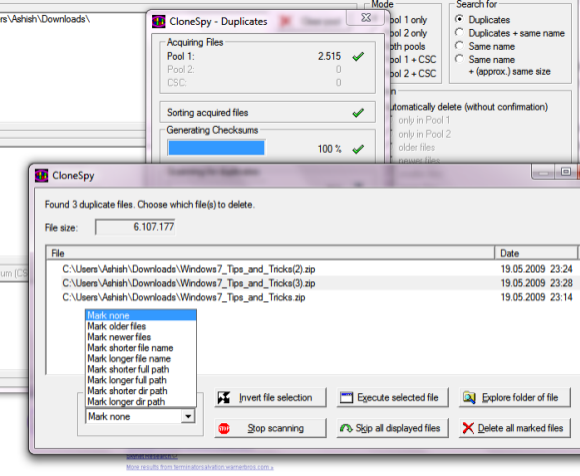Image resolution: width=580 pixels, height=476 pixels.
Task: Click the CloneSpy app icon in the results window title bar
Action: [x=41, y=175]
